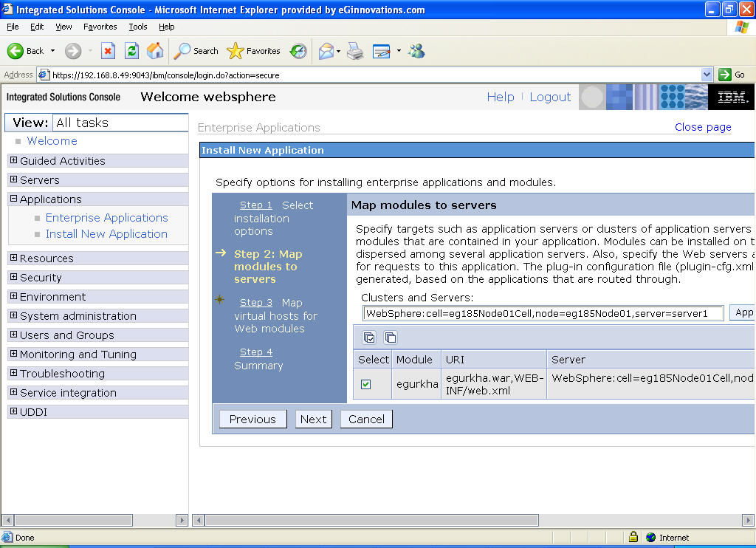Click the main pane horizontal scrollbar
Image resolution: width=756 pixels, height=548 pixels.
372,520
